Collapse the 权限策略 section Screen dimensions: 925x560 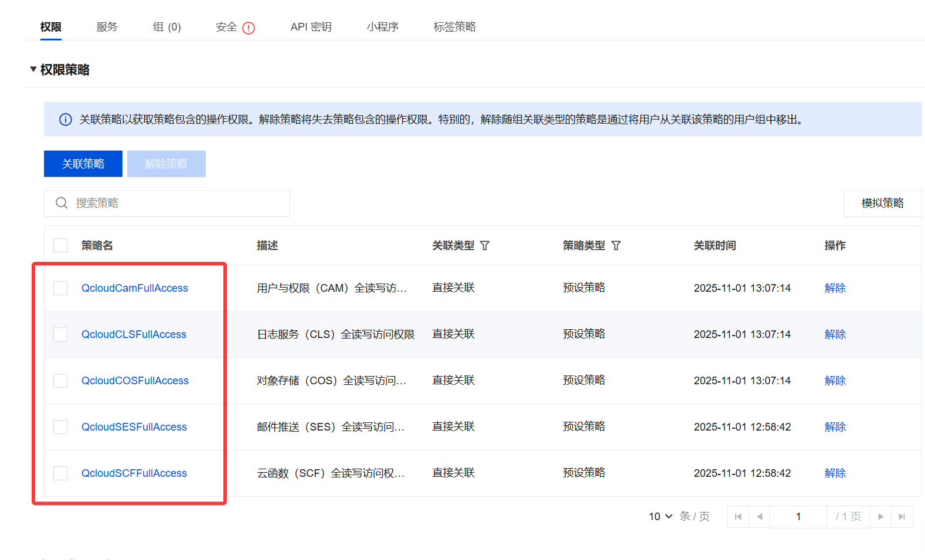[33, 70]
